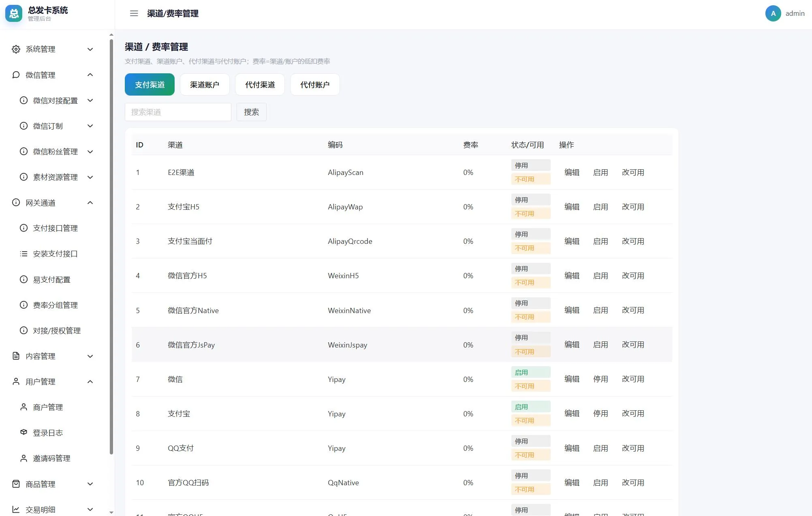Screen dimensions: 812x516
Task: Expand the 素材资源管理 chevron
Action: (90, 177)
